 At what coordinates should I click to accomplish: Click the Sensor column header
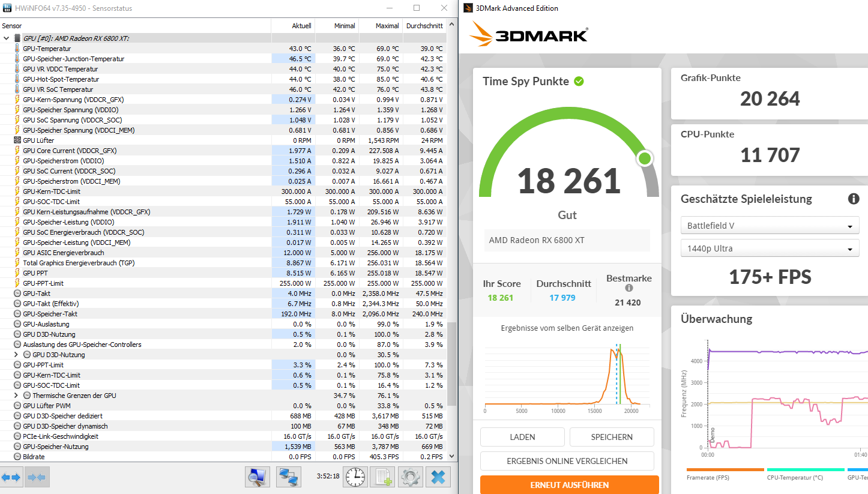[x=135, y=26]
